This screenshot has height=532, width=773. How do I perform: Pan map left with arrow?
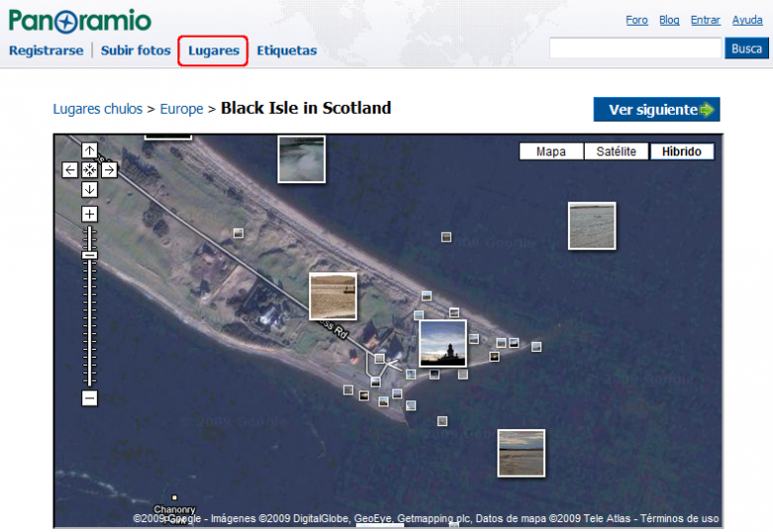pos(69,170)
